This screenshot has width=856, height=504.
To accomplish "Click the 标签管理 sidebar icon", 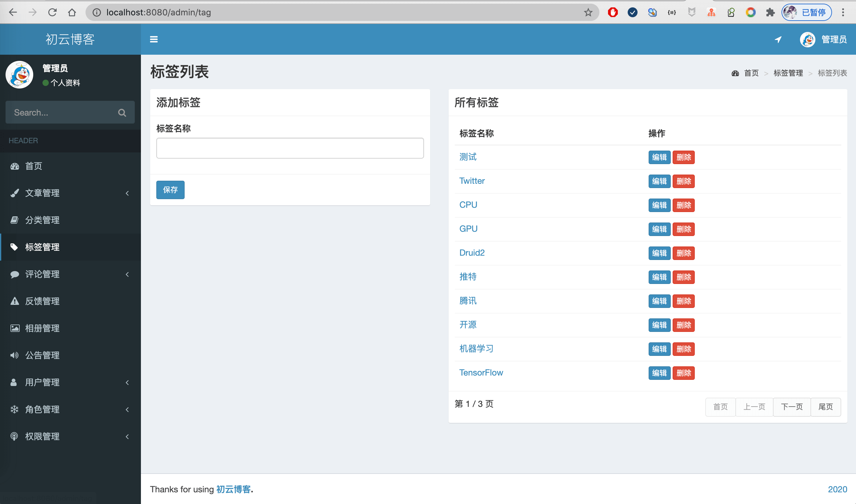I will tap(15, 246).
